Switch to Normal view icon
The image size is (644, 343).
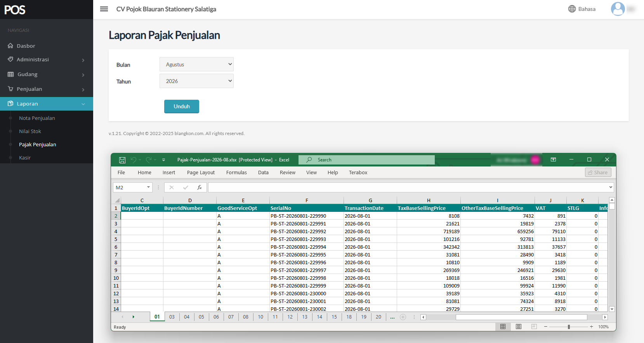click(503, 327)
